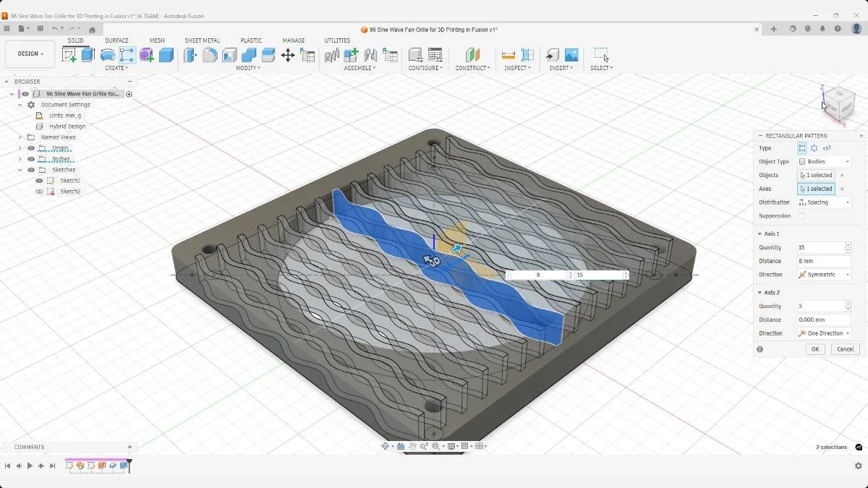Activate the root component radio button
868x488 pixels.
(x=129, y=94)
